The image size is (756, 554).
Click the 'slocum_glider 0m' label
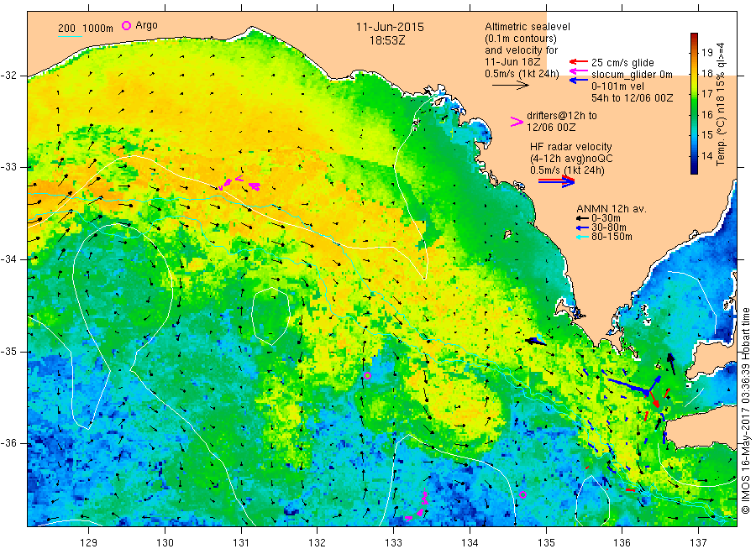pyautogui.click(x=632, y=74)
